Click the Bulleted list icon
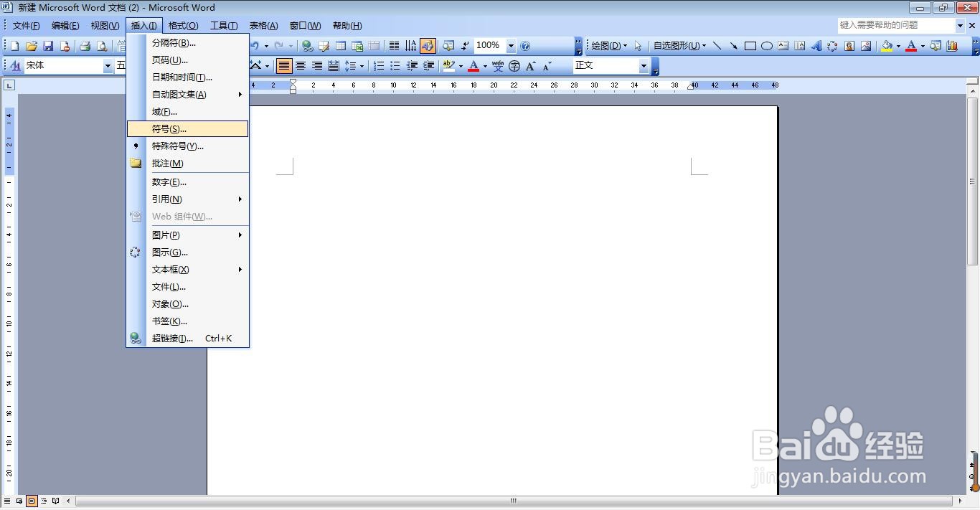This screenshot has height=510, width=980. (395, 66)
